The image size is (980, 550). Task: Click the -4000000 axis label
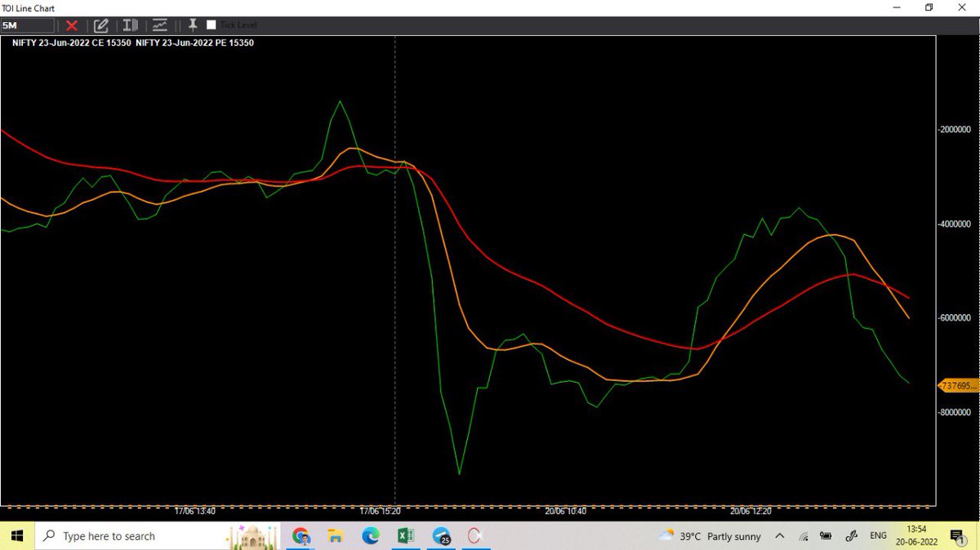pyautogui.click(x=955, y=224)
